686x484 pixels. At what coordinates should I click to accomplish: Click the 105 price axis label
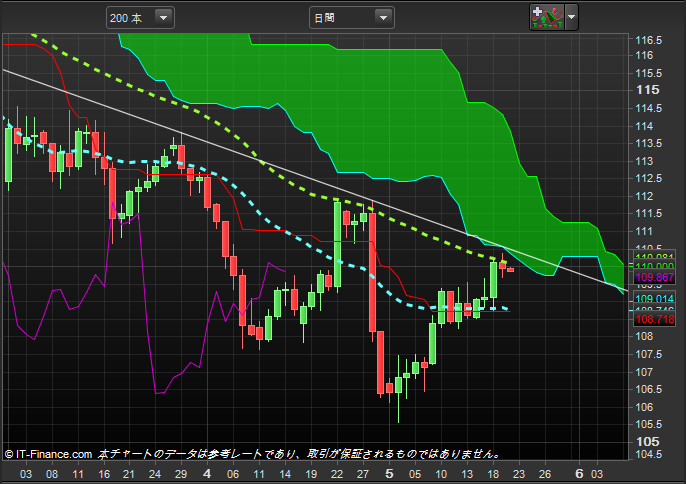648,442
